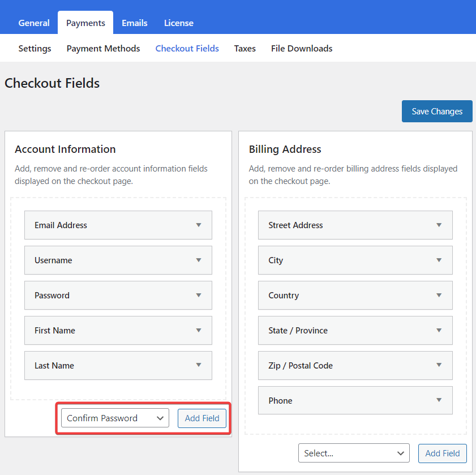
Task: Click Add Field next to Confirm Password
Action: pyautogui.click(x=202, y=418)
